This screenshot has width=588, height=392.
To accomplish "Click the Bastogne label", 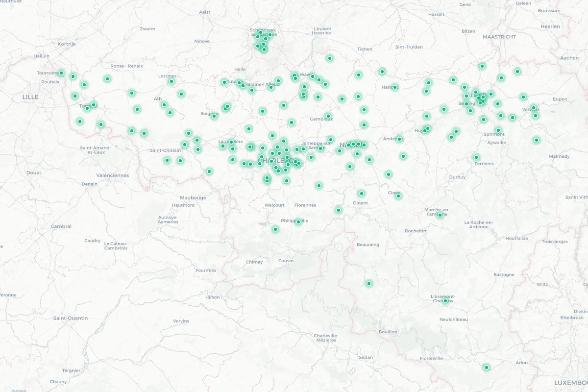I will click(x=504, y=275).
